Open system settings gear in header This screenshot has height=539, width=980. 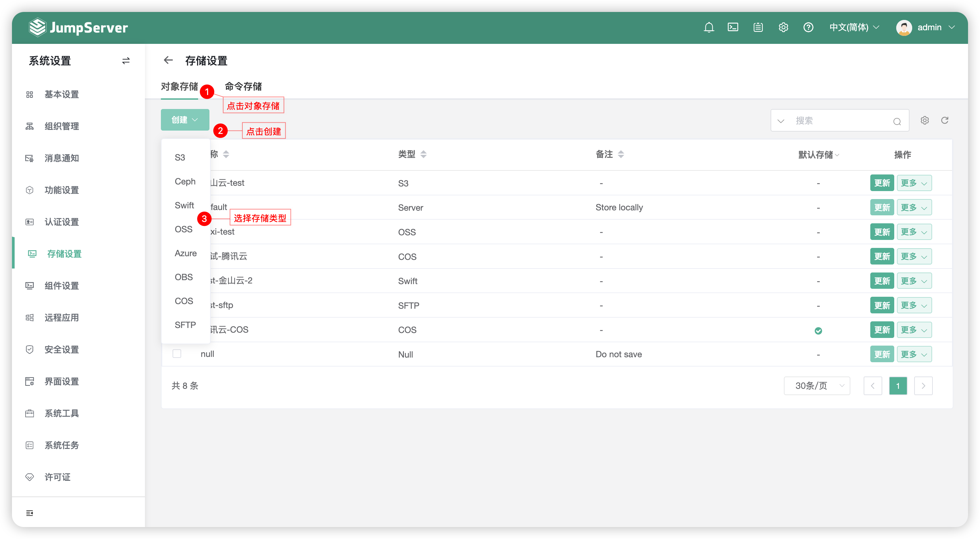click(783, 27)
